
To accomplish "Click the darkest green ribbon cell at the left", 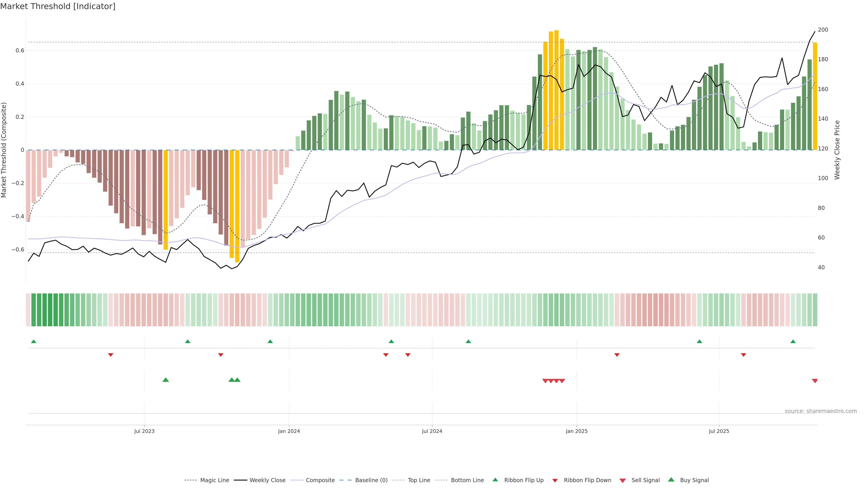I will coord(50,310).
